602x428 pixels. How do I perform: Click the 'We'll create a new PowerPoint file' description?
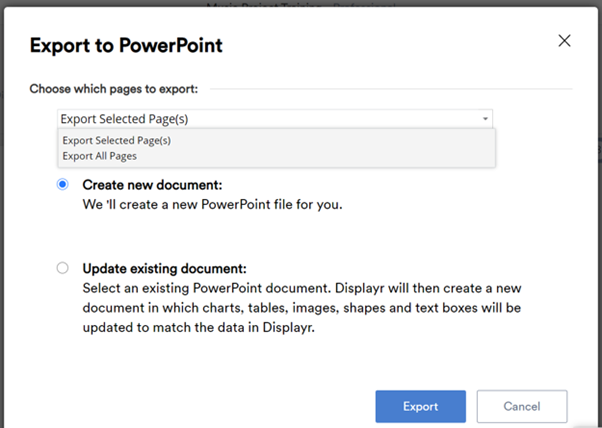[212, 204]
